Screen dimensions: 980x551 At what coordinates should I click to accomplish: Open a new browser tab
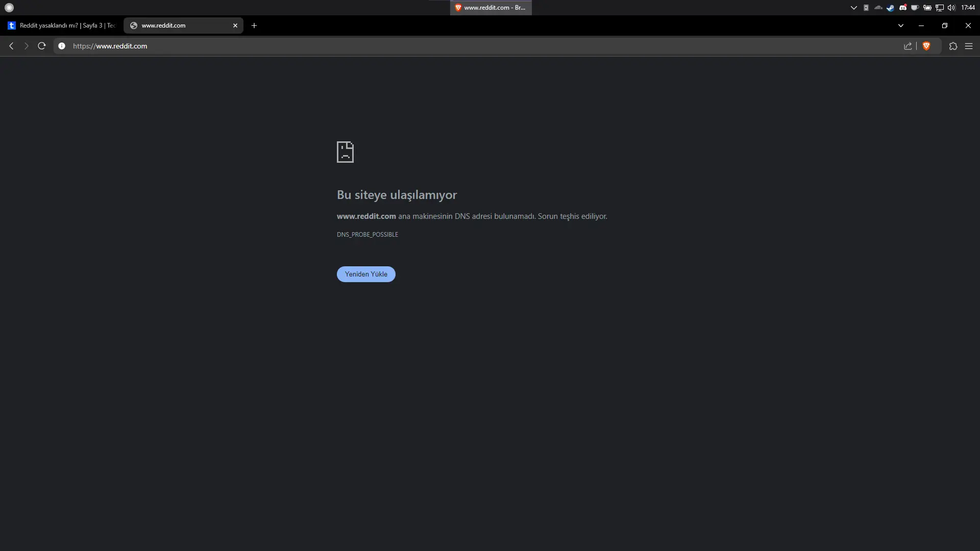click(x=254, y=26)
